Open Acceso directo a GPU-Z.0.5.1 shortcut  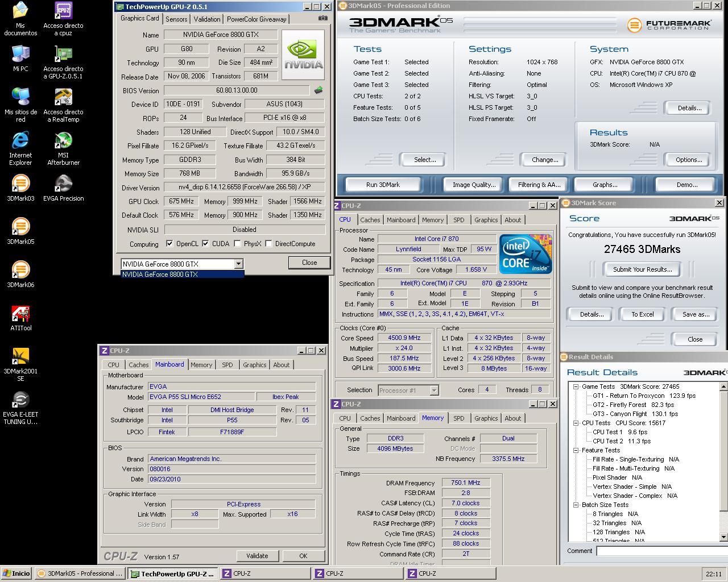click(x=63, y=62)
